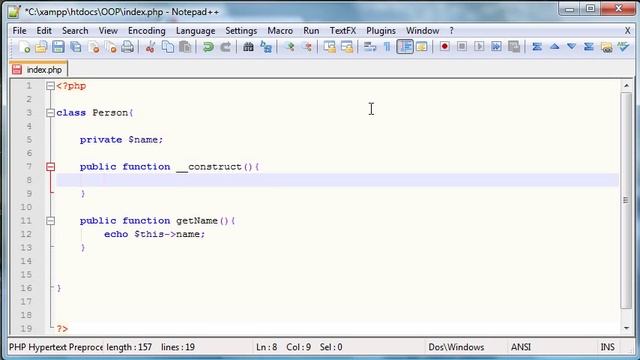Click the Playback macro icon
640x360 pixels.
(479, 47)
